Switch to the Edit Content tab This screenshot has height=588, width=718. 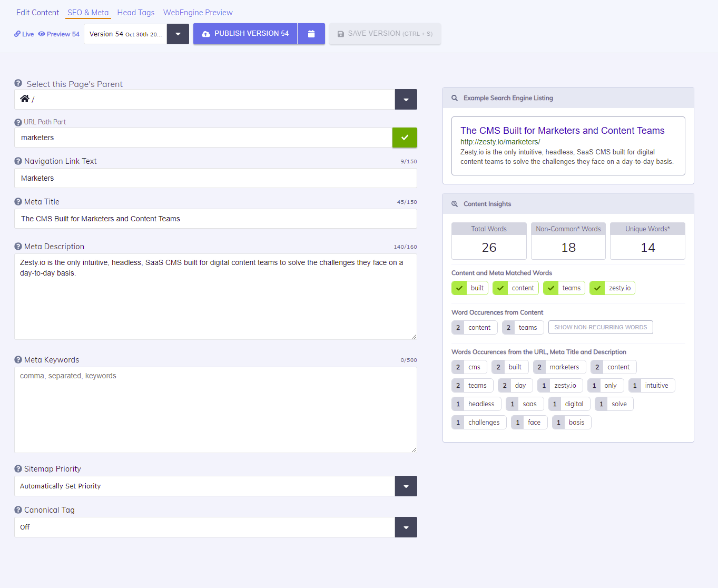pos(38,13)
